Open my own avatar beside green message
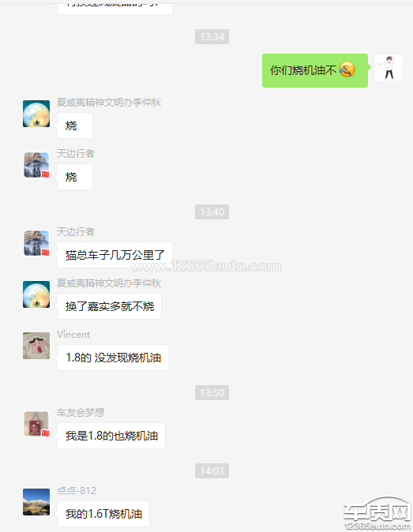The image size is (413, 532). click(x=389, y=68)
